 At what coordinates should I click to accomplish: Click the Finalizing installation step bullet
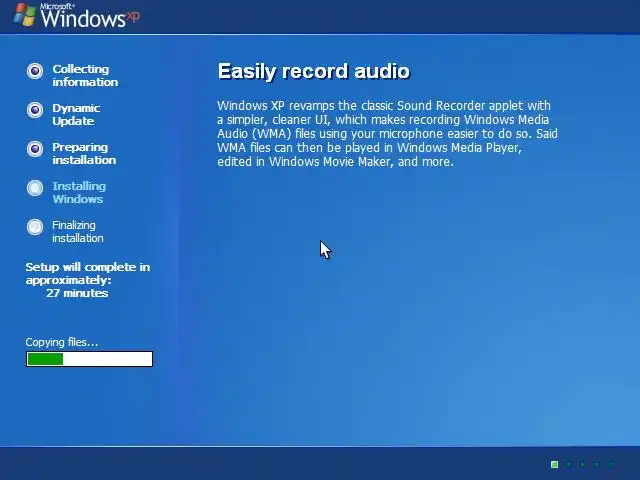click(35, 227)
